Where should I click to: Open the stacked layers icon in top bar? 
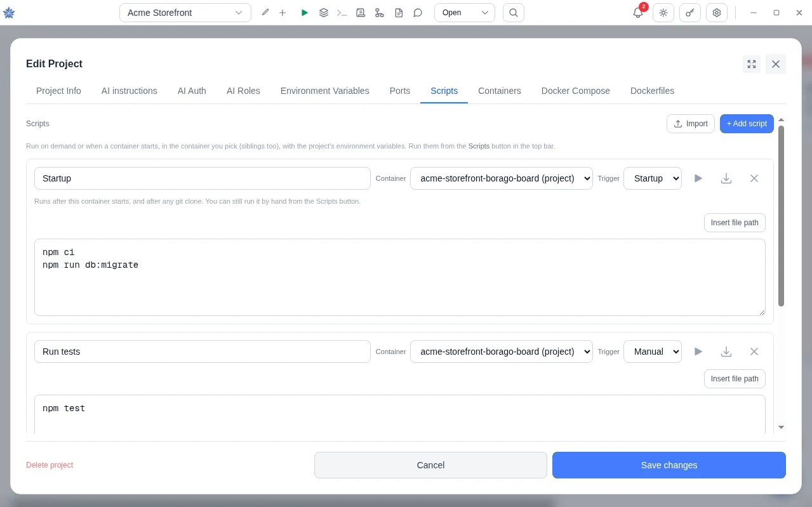point(324,13)
